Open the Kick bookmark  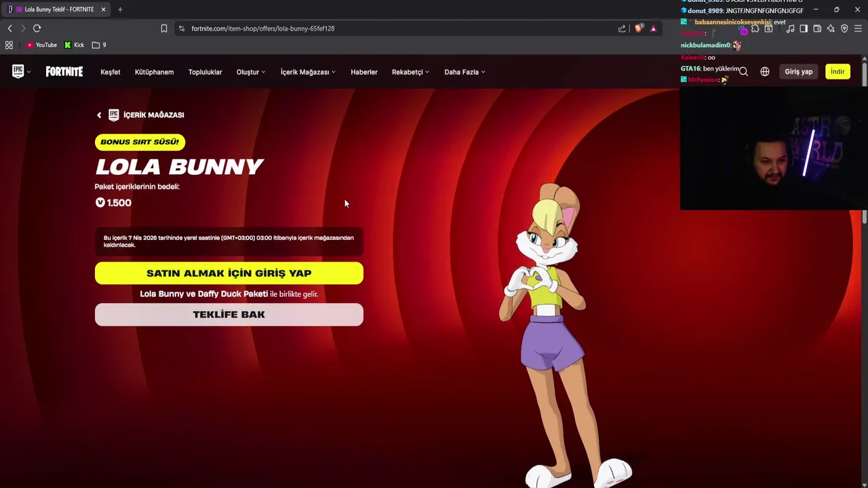(x=75, y=45)
